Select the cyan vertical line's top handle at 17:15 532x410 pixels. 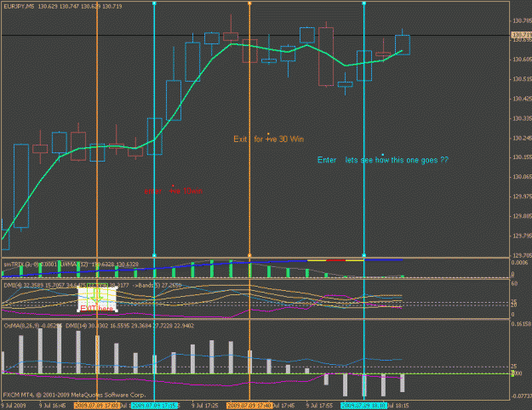(154, 3)
